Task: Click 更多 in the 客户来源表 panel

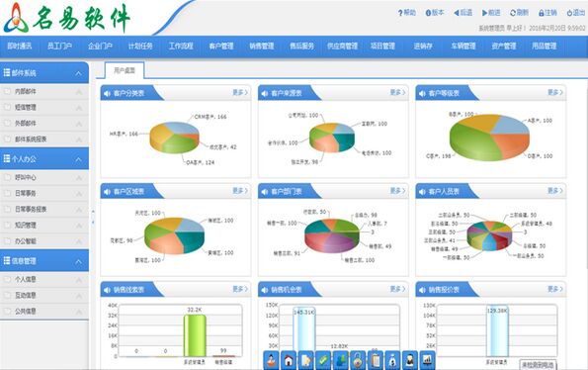Action: 398,93
